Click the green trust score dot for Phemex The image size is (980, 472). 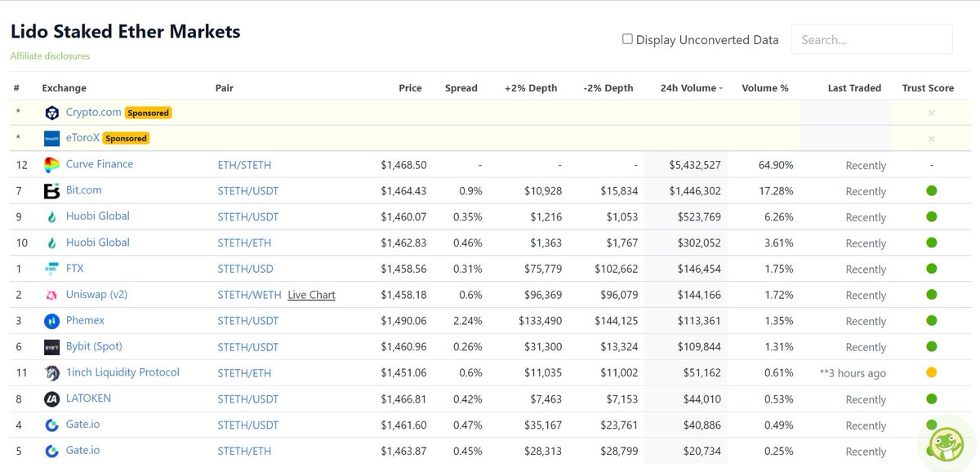tap(931, 321)
